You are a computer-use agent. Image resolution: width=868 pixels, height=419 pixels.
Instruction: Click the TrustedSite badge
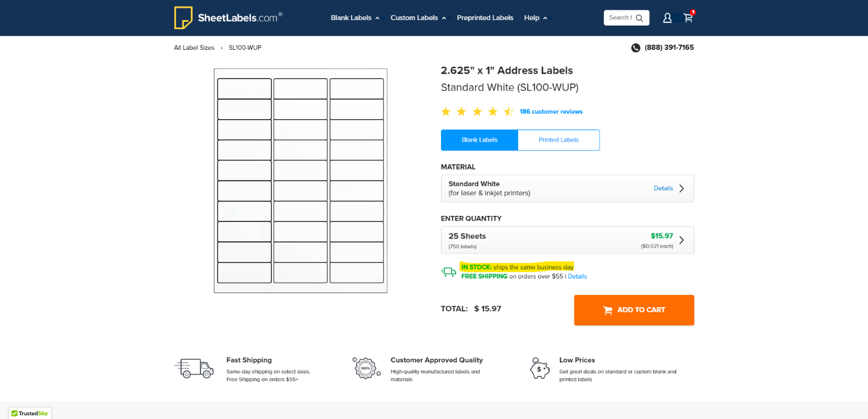coord(30,414)
